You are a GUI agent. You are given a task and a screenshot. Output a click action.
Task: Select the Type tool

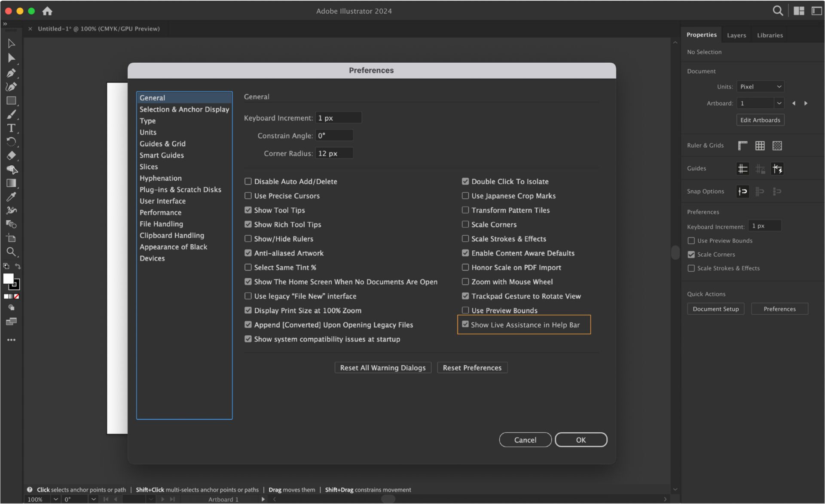(x=11, y=128)
